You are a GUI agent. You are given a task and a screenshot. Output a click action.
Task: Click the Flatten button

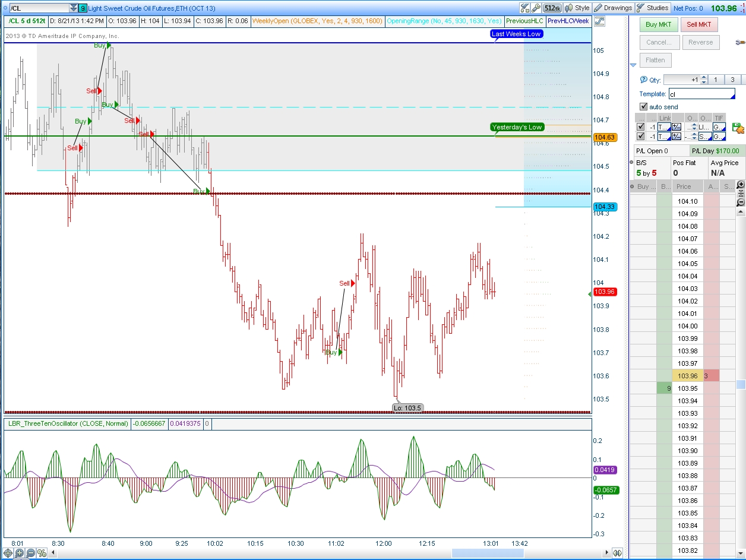click(x=655, y=60)
